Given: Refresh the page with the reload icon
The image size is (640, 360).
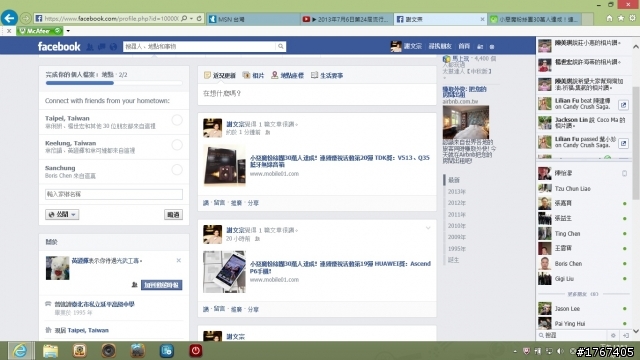Looking at the screenshot, I should tap(199, 18).
